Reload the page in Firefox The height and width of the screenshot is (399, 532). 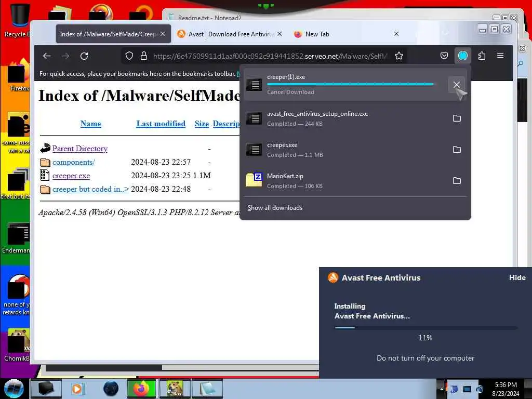pyautogui.click(x=84, y=56)
